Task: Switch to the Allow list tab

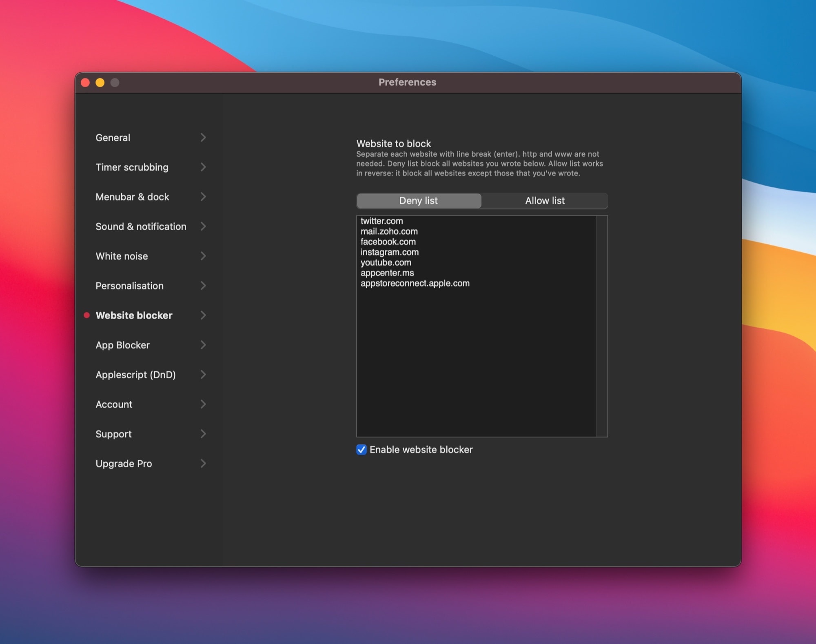Action: pyautogui.click(x=544, y=201)
